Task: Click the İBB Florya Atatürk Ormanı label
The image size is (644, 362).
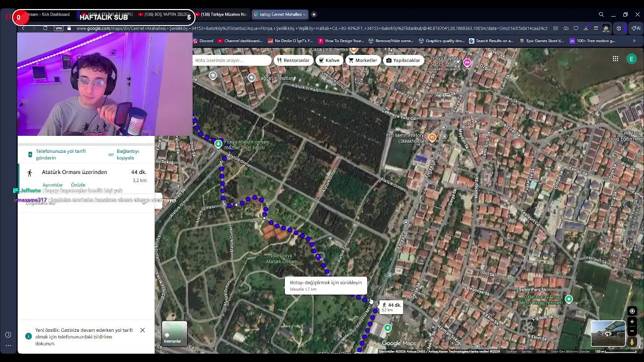Action: click(x=281, y=258)
